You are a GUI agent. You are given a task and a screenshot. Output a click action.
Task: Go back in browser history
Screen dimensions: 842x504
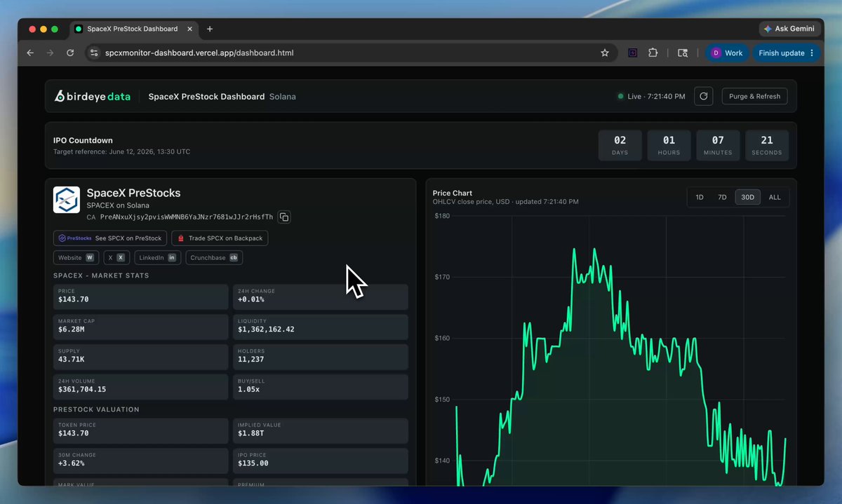(30, 53)
